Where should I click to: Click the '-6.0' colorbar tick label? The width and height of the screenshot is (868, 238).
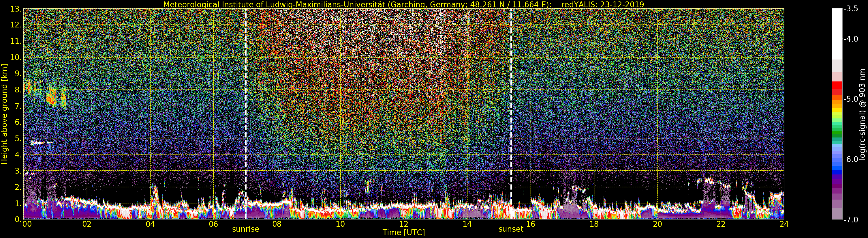click(851, 159)
